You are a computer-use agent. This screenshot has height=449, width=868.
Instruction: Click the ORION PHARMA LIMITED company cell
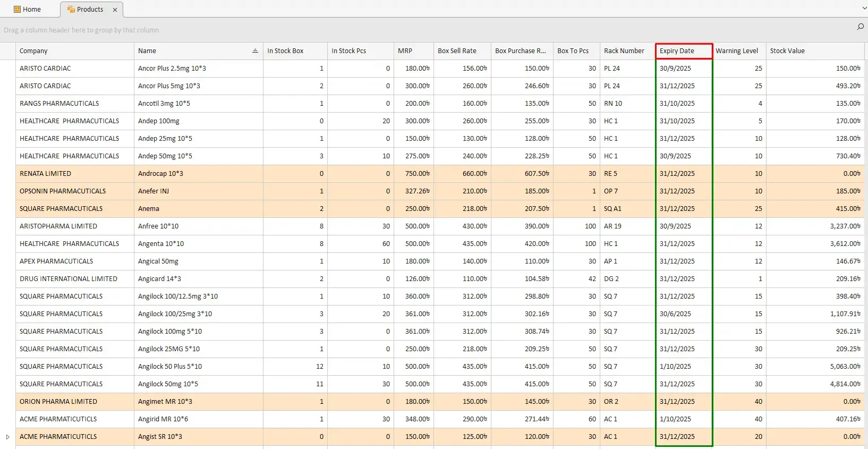point(75,402)
